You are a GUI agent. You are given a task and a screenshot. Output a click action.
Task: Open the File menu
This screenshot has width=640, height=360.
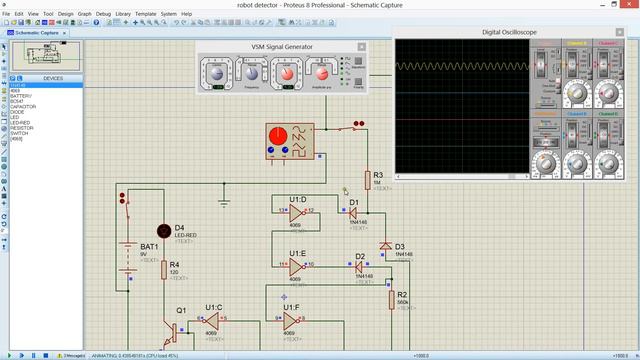click(6, 14)
